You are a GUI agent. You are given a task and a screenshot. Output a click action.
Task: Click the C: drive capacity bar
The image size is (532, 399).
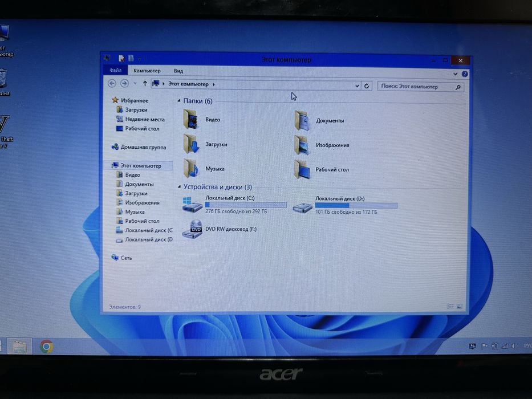[246, 205]
